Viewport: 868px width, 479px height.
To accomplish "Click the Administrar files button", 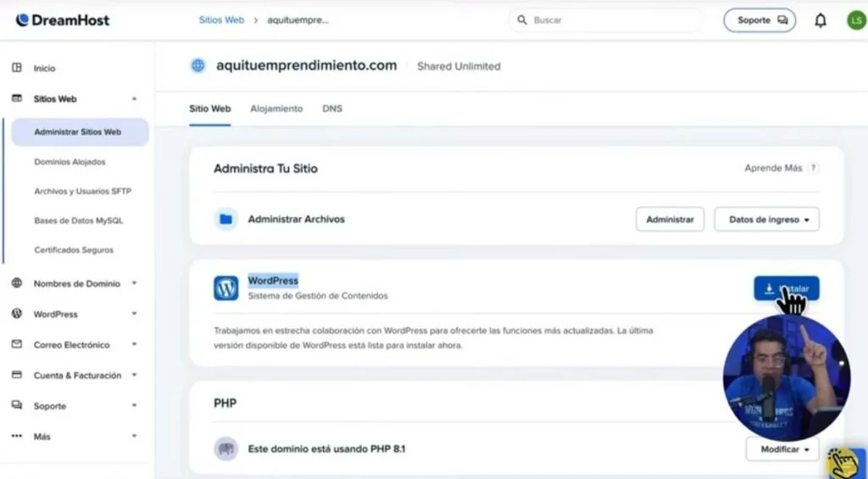I will [x=670, y=220].
